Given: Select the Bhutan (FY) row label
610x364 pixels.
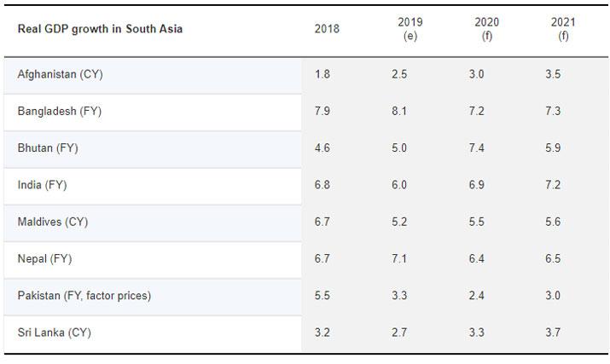Looking at the screenshot, I should point(48,148).
